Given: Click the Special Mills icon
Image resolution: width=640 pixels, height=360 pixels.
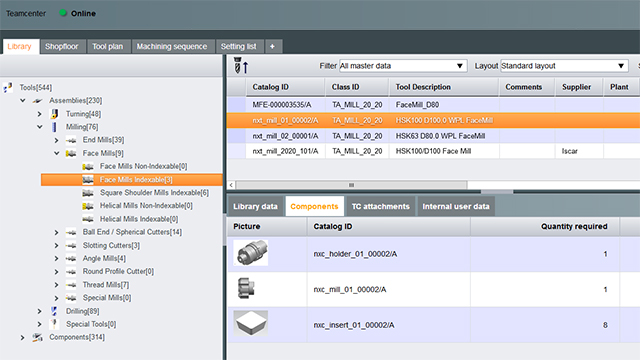Looking at the screenshot, I should tap(71, 298).
